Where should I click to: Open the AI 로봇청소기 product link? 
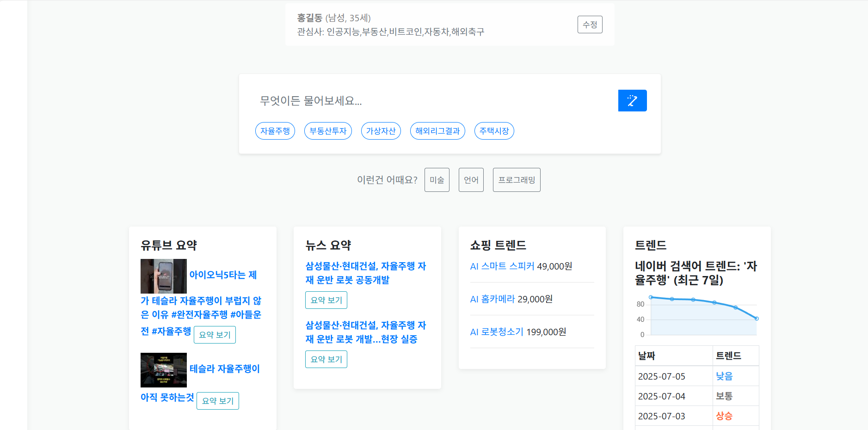(497, 332)
